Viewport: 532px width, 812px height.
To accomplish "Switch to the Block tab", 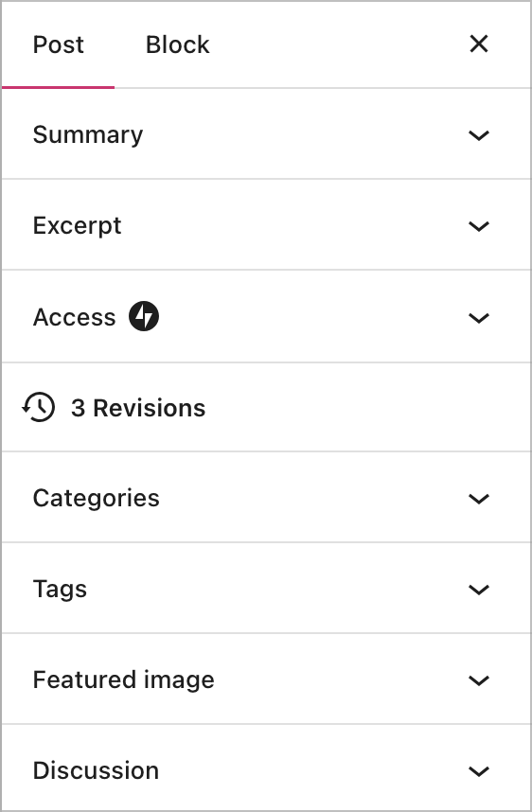I will point(178,44).
